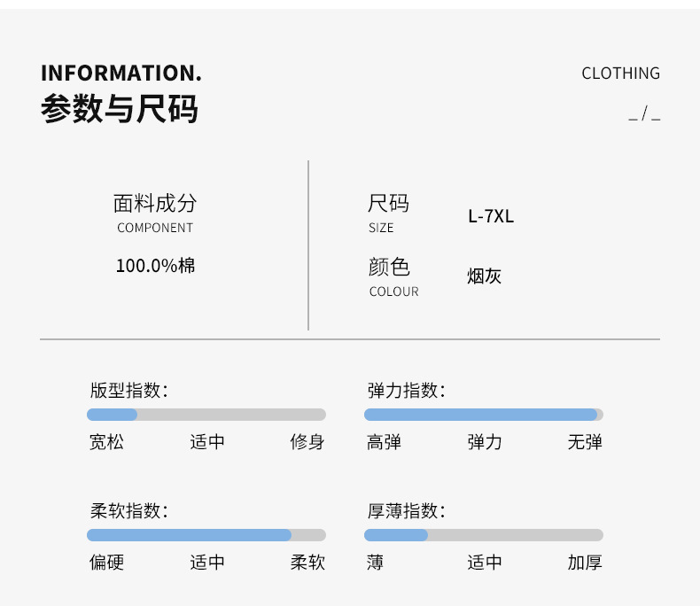Select the 修身 fit label
700x606 pixels.
pyautogui.click(x=307, y=442)
